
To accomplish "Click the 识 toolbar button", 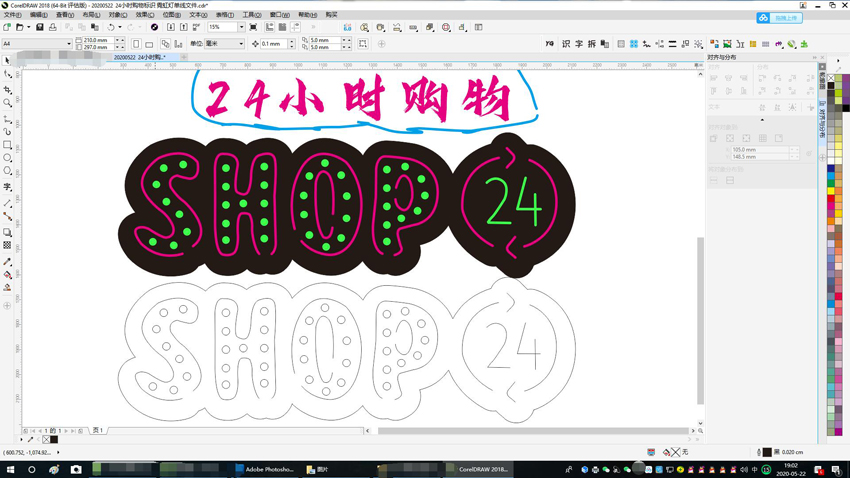I will tap(566, 44).
